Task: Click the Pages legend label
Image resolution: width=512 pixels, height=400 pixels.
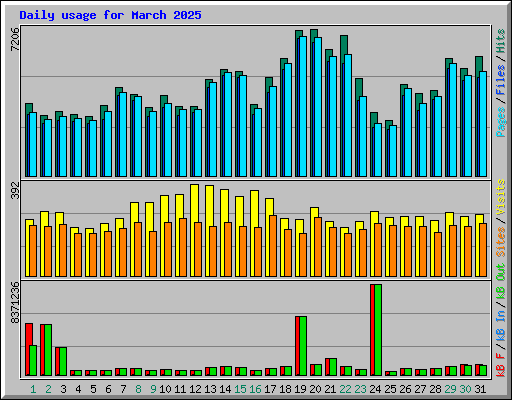Action: (x=501, y=122)
